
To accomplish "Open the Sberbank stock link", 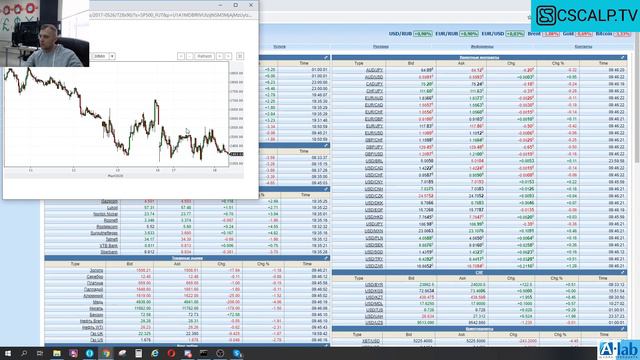I will [x=109, y=252].
